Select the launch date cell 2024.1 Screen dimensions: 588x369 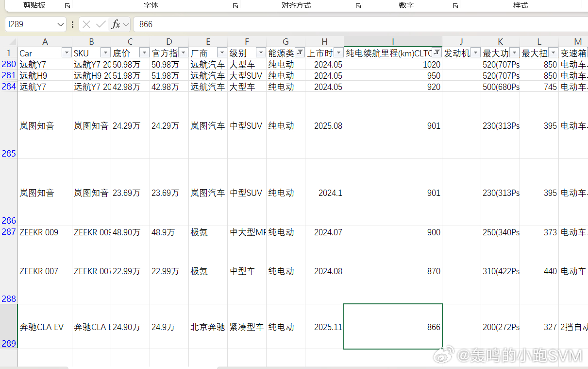point(324,193)
